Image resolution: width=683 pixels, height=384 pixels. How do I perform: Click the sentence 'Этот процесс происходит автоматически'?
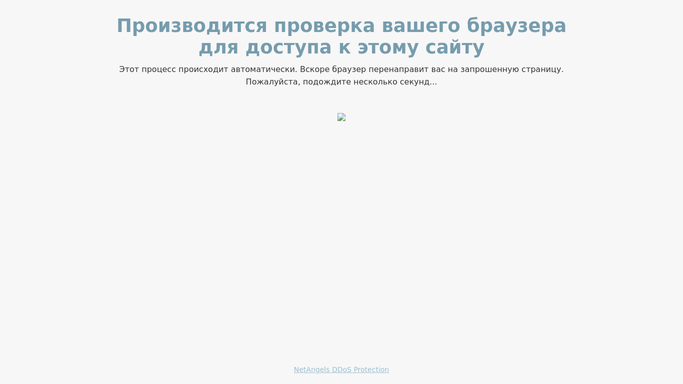208,69
